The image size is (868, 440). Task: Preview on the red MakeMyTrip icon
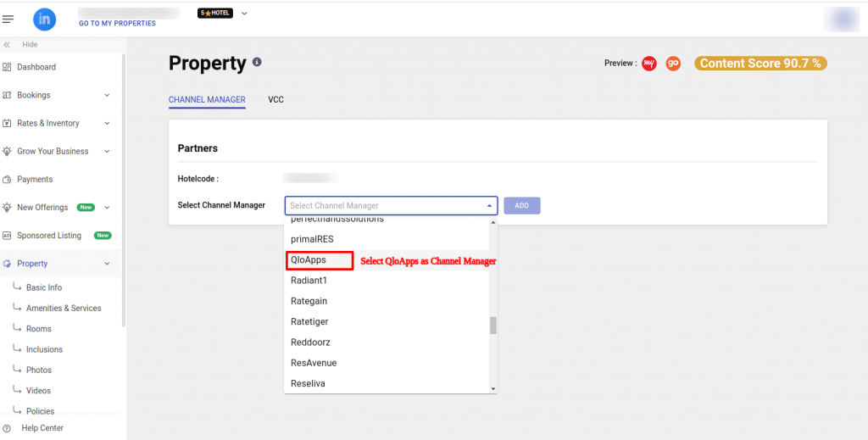pos(649,64)
